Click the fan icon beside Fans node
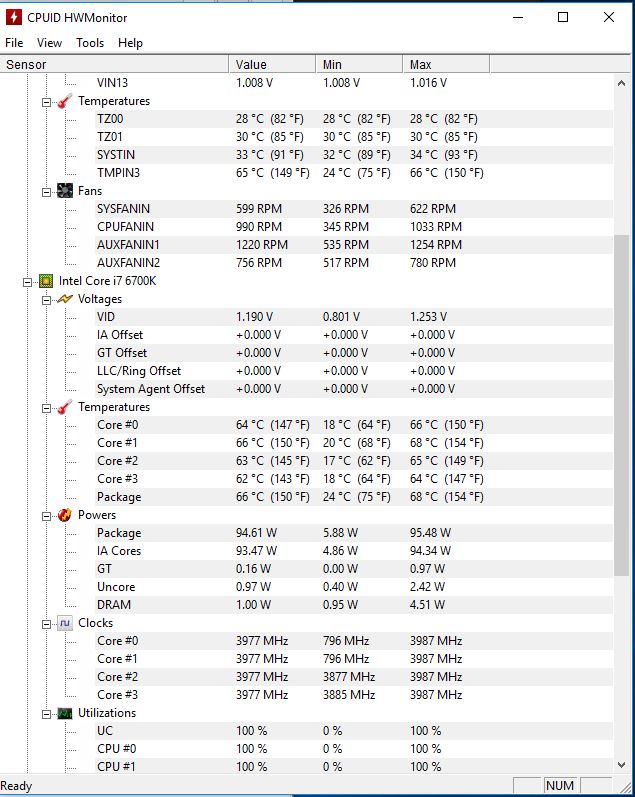Viewport: 635px width, 797px height. [65, 191]
